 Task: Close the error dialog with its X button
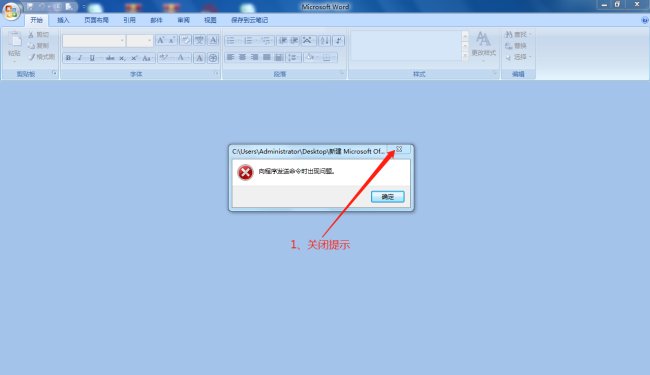click(x=399, y=149)
